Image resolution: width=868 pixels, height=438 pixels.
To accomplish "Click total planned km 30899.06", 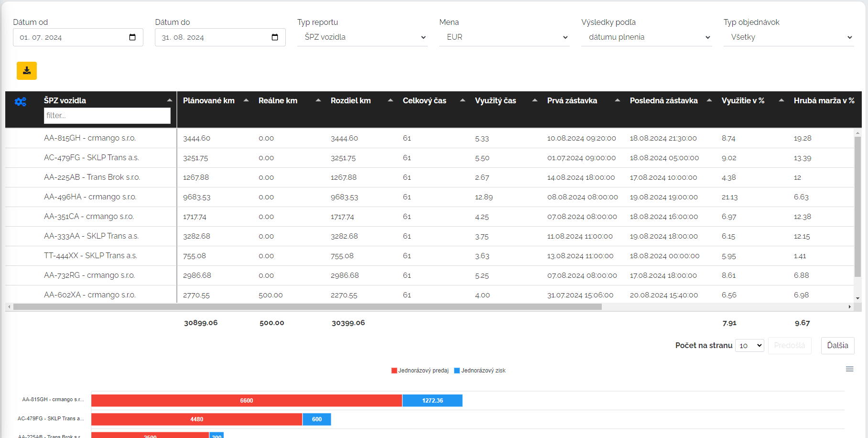I will tap(201, 323).
